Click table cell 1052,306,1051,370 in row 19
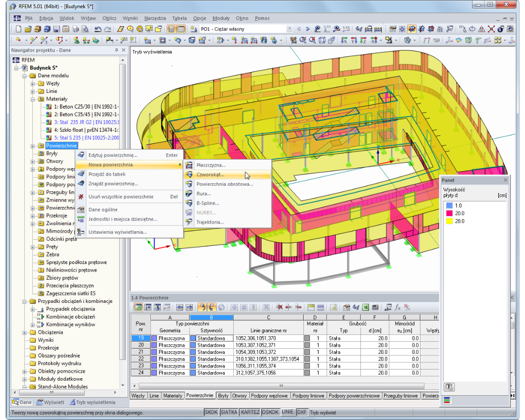 pyautogui.click(x=268, y=338)
